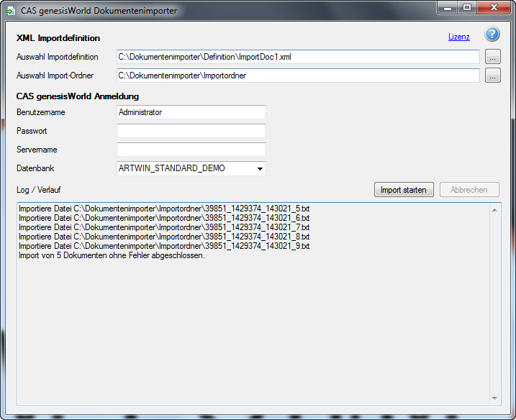Focus the empty Passwort field
The height and width of the screenshot is (420, 516).
[x=191, y=131]
